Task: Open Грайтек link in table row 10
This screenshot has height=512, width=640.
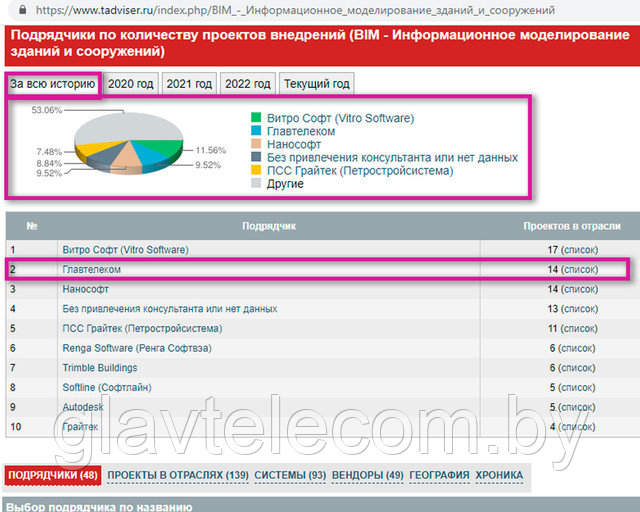Action: coord(80,427)
